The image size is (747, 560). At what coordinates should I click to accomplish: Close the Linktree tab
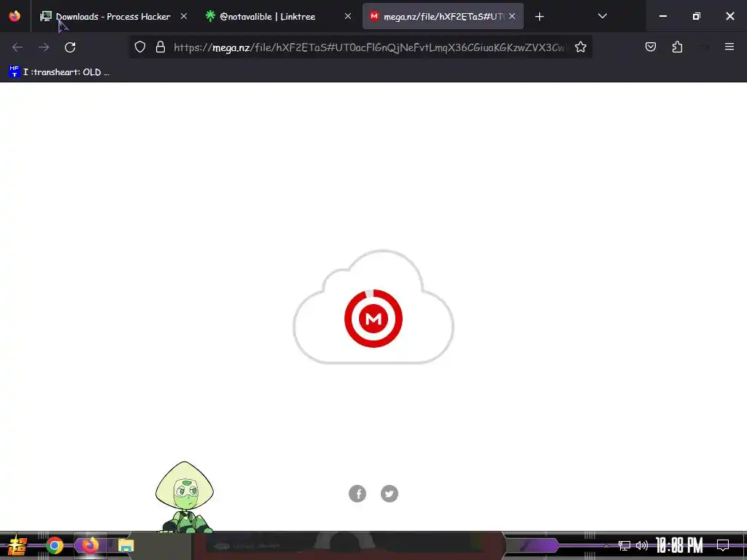[x=348, y=16]
